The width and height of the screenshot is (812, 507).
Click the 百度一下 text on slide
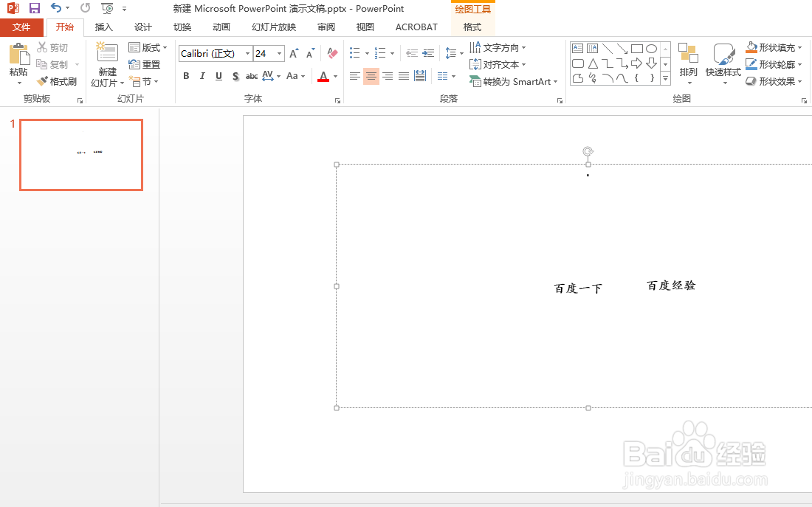coord(578,289)
